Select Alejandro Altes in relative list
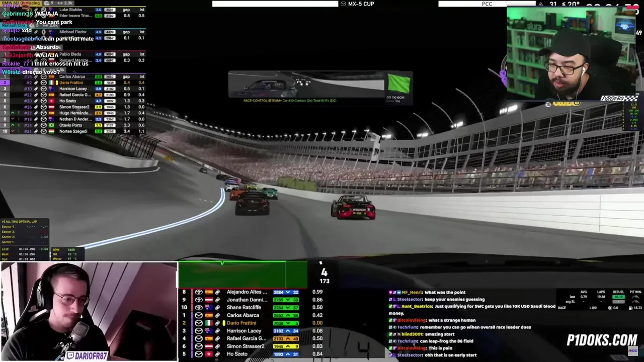644x362 pixels. pyautogui.click(x=247, y=292)
